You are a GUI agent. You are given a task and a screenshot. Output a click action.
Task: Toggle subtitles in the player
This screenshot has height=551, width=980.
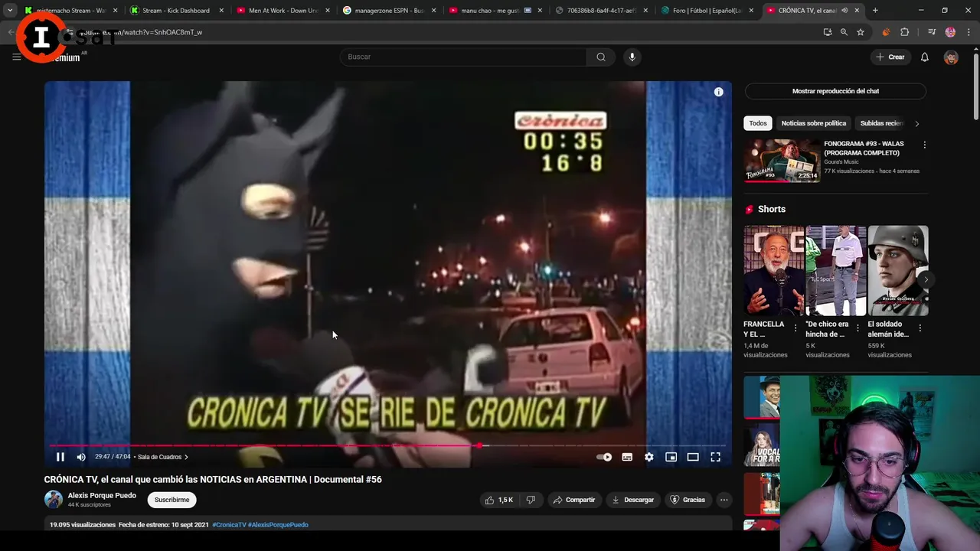tap(627, 457)
